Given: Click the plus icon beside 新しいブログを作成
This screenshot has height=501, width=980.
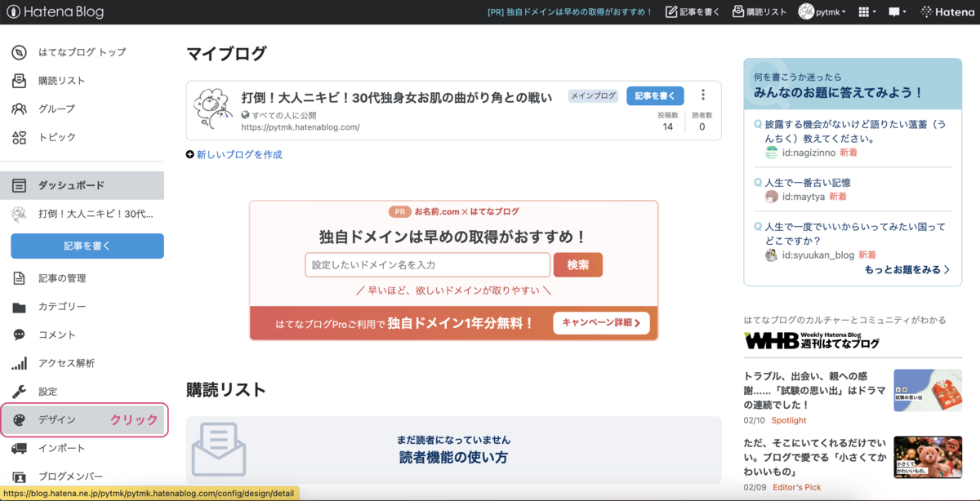Looking at the screenshot, I should pyautogui.click(x=190, y=154).
